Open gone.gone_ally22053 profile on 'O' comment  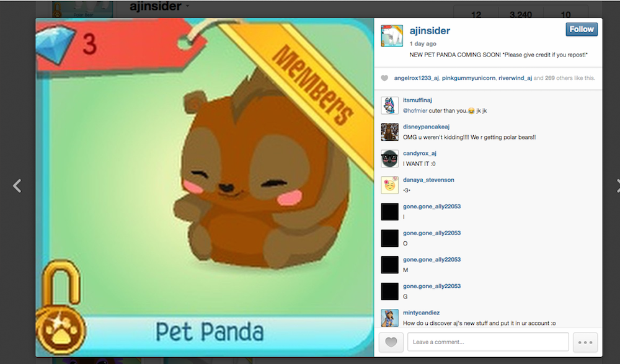click(x=432, y=233)
